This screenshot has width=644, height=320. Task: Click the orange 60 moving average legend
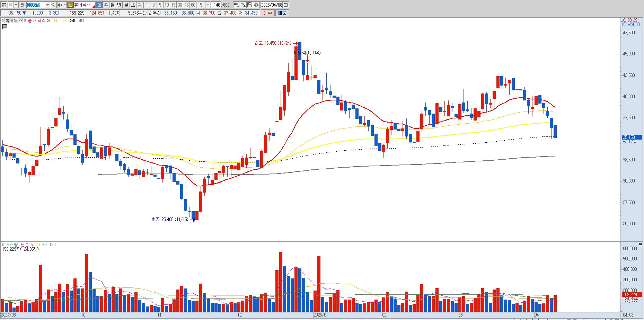pos(56,20)
